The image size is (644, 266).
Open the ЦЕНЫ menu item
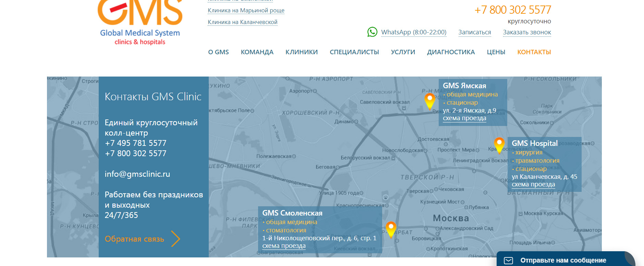click(x=496, y=52)
